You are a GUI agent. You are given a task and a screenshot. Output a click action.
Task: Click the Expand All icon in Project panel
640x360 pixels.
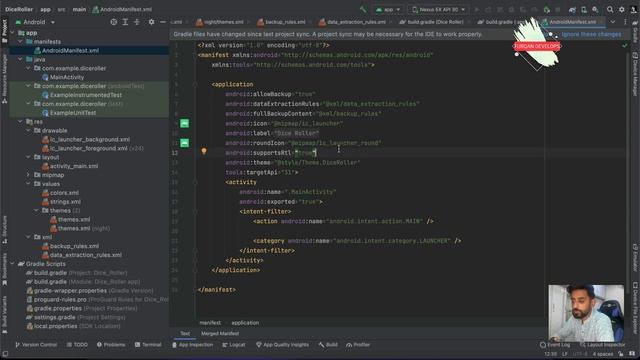click(x=125, y=22)
